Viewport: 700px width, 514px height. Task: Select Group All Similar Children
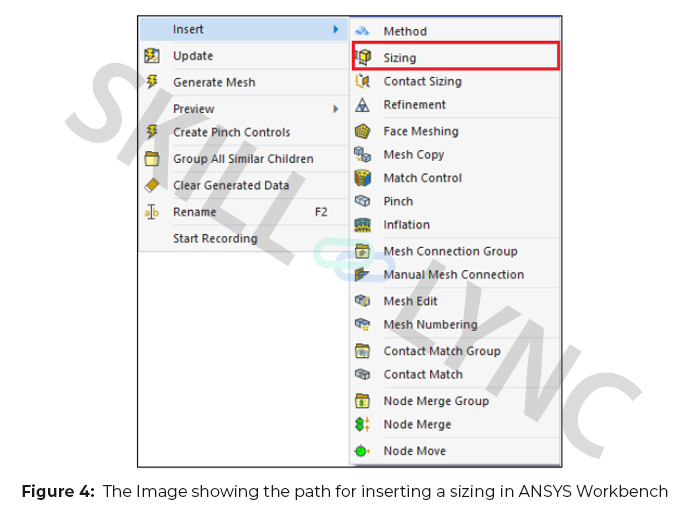[244, 159]
